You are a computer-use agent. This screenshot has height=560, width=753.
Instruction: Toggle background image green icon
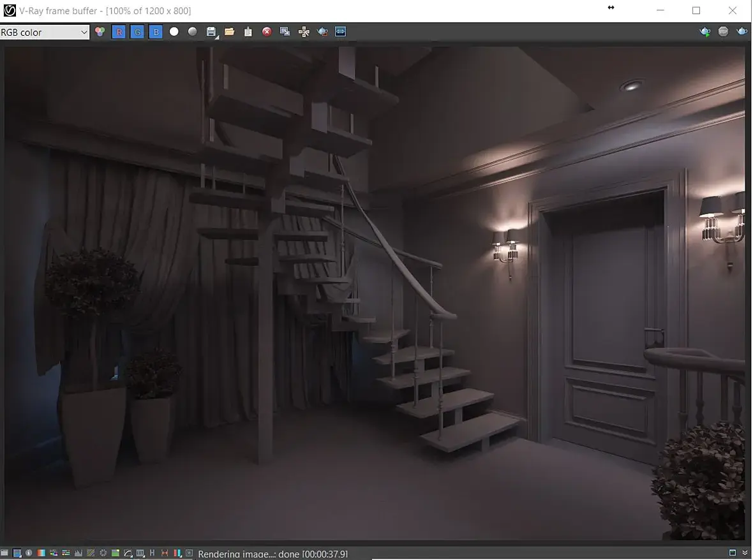point(116,553)
